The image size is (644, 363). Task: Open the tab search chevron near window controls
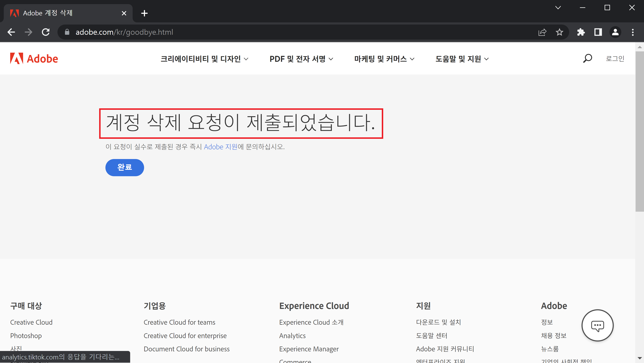tap(558, 8)
